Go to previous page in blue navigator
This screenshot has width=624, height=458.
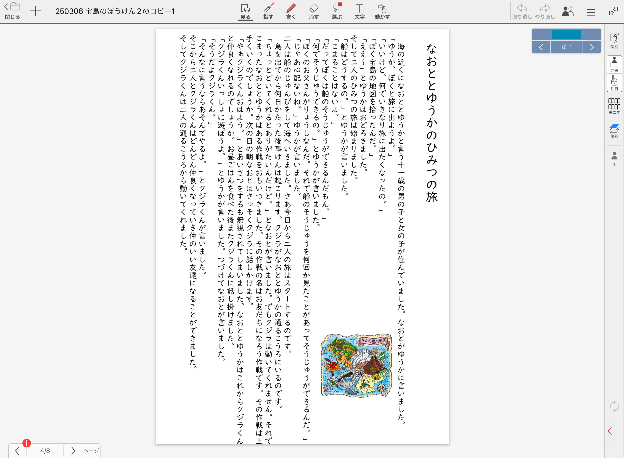pyautogui.click(x=541, y=47)
